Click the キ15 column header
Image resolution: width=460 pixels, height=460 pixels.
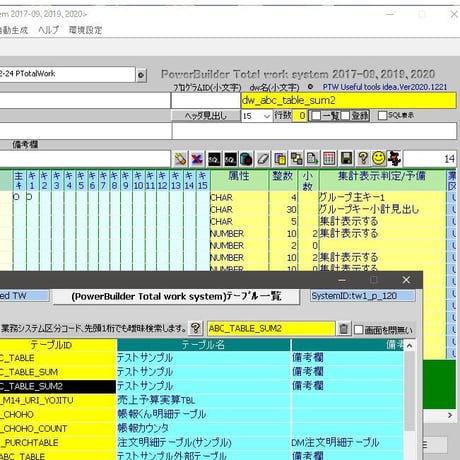coord(203,180)
